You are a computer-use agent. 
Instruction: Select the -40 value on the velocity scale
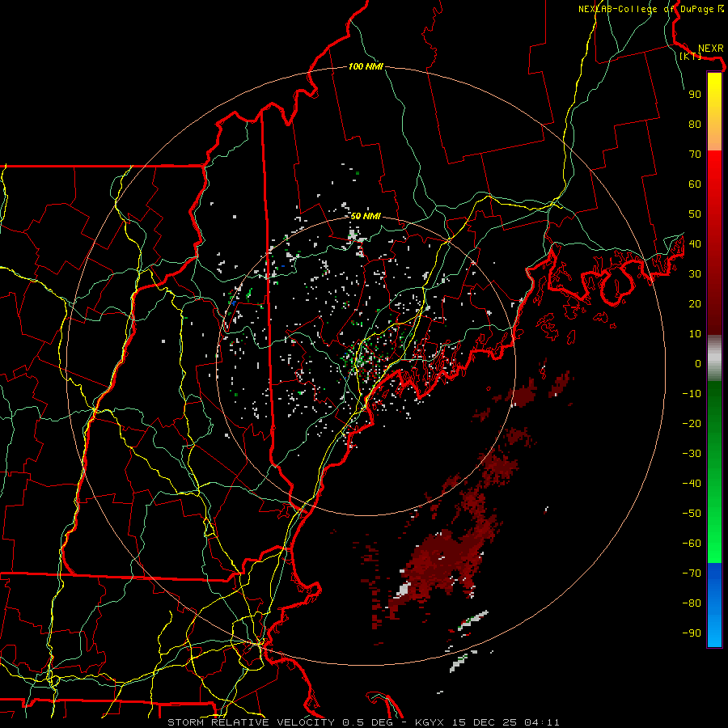point(692,484)
